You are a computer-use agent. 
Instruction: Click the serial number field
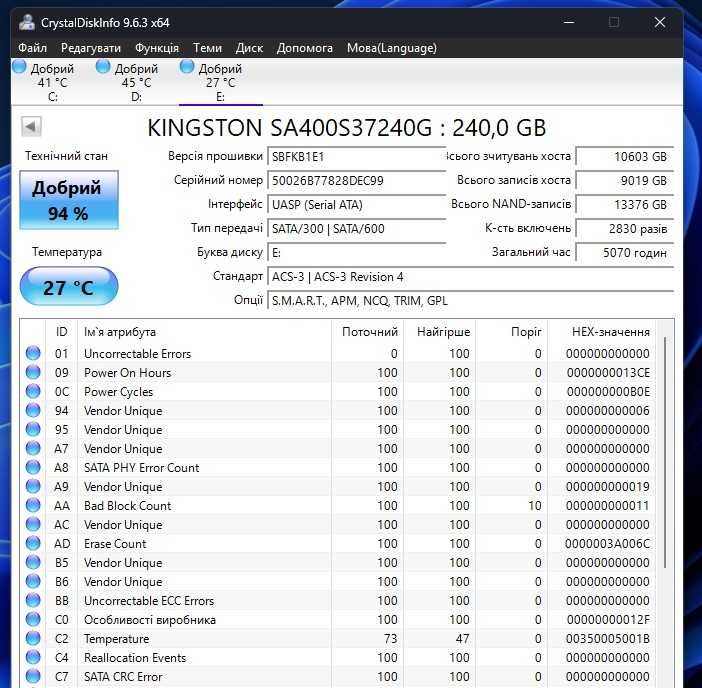(x=356, y=180)
